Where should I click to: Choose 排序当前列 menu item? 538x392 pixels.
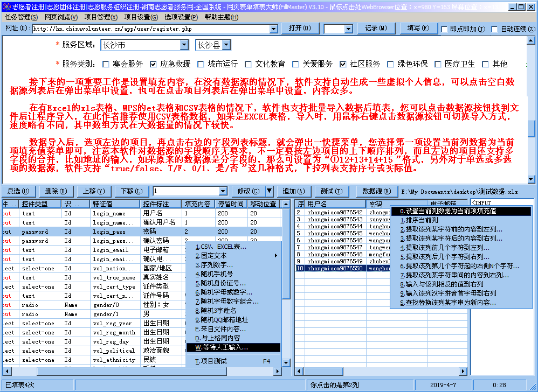461,220
